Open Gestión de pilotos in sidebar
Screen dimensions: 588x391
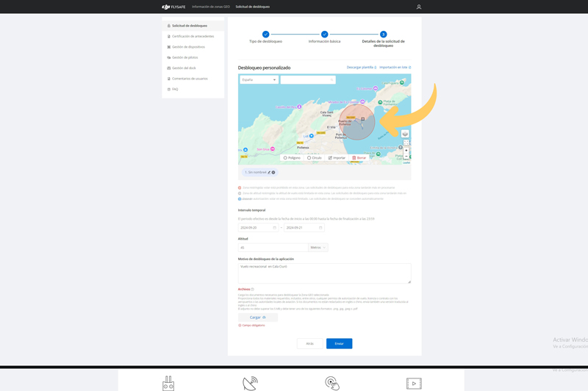[184, 57]
